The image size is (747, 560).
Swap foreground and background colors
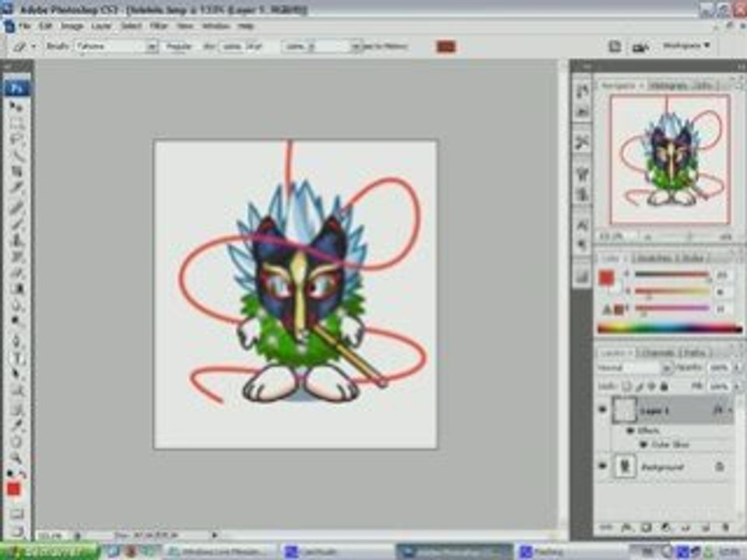[22, 474]
